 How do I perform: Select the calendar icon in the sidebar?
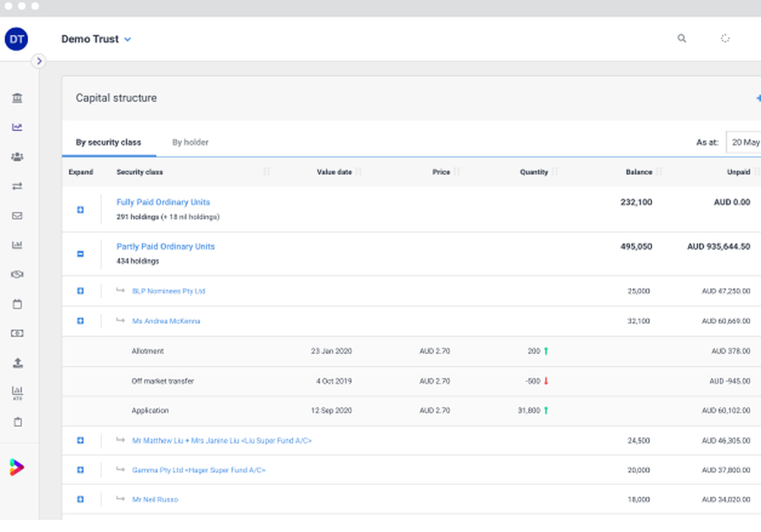click(17, 304)
